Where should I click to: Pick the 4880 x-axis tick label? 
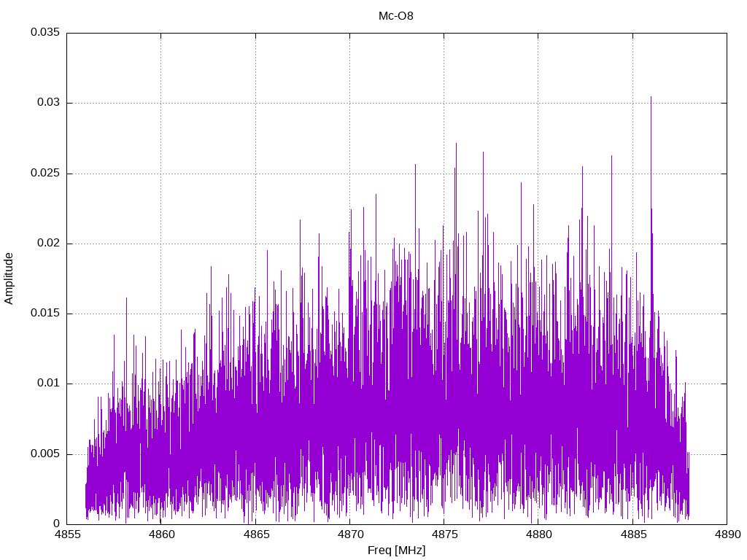click(538, 534)
